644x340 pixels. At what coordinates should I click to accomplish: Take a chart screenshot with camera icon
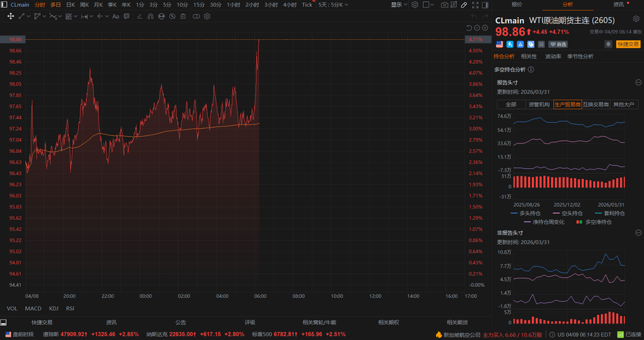444,5
